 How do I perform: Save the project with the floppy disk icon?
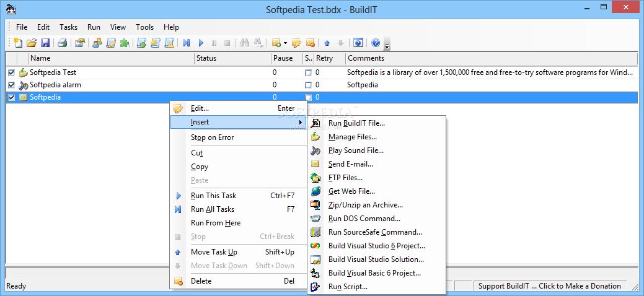[45, 42]
